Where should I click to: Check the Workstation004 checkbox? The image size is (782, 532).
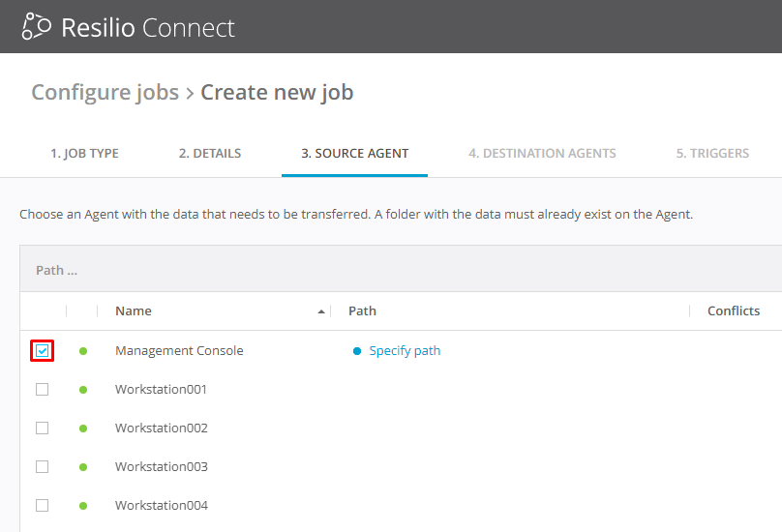pos(42,506)
